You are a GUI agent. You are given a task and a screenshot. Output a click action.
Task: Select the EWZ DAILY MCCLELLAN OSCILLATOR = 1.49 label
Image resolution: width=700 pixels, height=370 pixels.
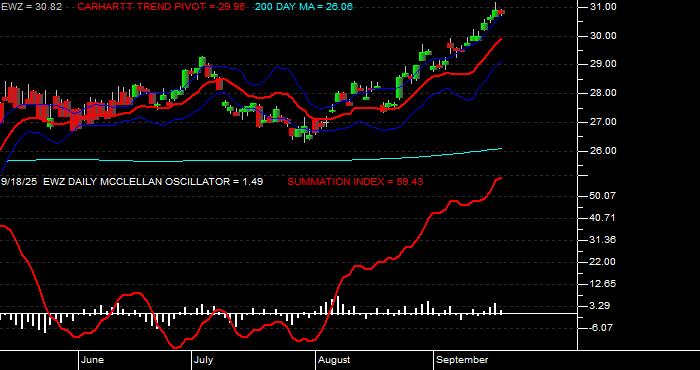click(x=153, y=182)
